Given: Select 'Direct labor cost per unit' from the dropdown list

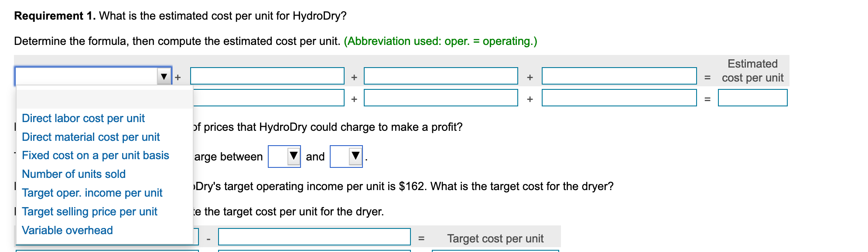Looking at the screenshot, I should (x=84, y=118).
